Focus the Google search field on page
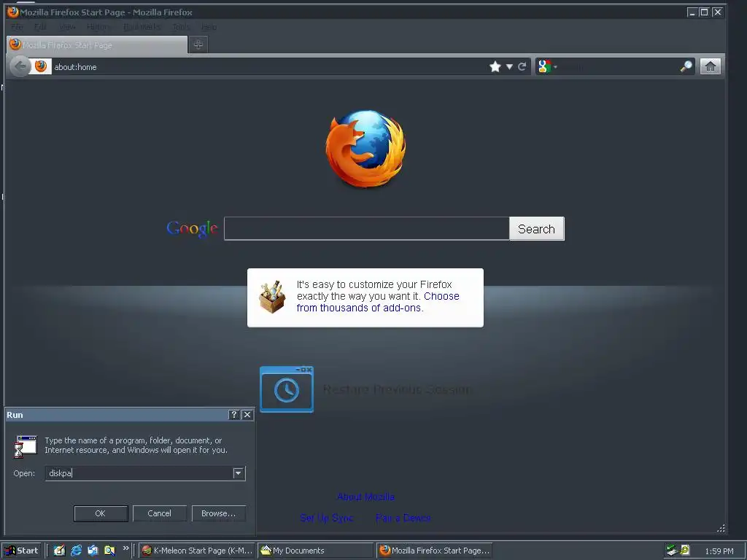The image size is (747, 560). [366, 228]
